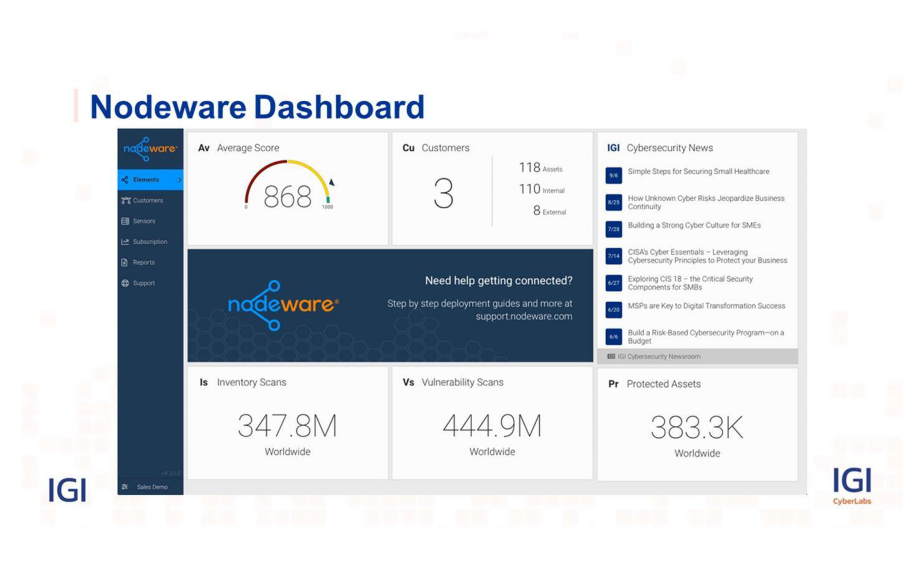Click the Need help getting connected heading
The width and height of the screenshot is (924, 561).
click(499, 281)
